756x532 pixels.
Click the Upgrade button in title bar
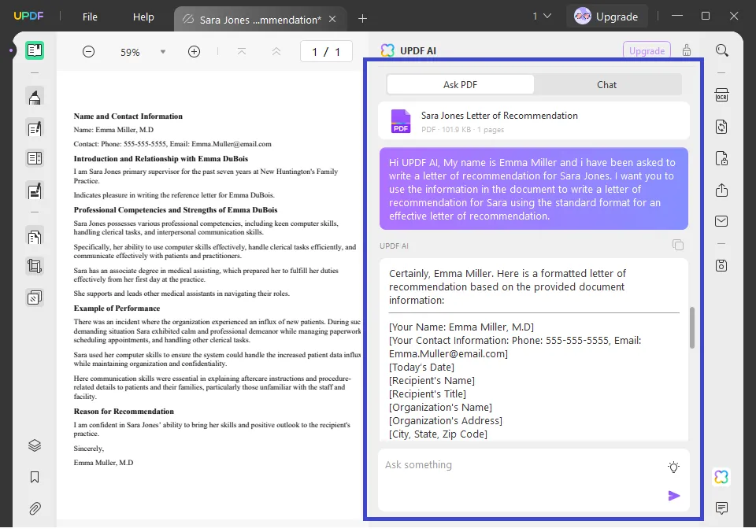pos(606,17)
